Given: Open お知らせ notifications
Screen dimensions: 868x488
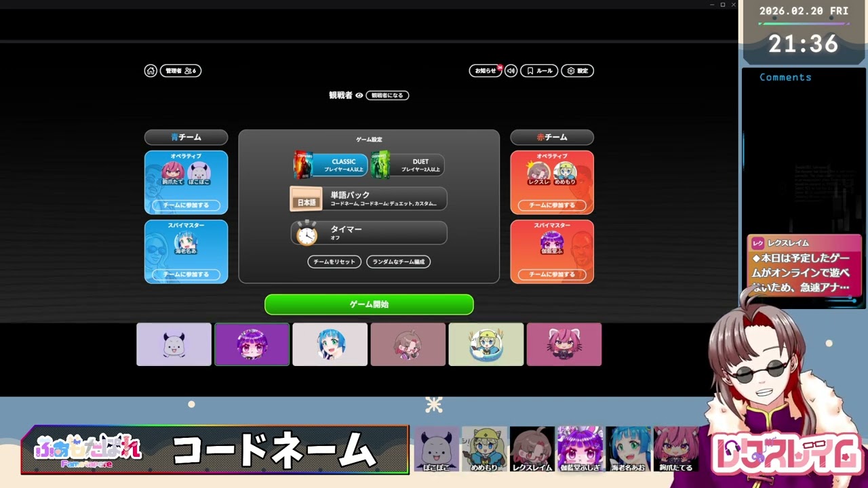Looking at the screenshot, I should [x=485, y=70].
